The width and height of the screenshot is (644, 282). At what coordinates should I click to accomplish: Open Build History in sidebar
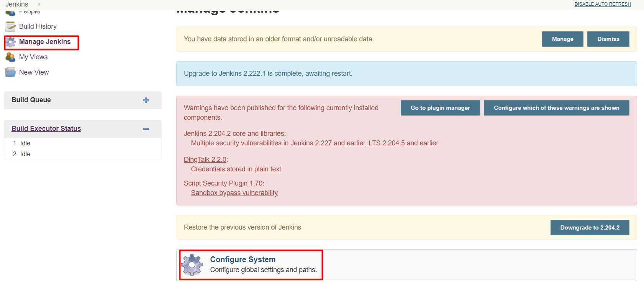pyautogui.click(x=38, y=26)
